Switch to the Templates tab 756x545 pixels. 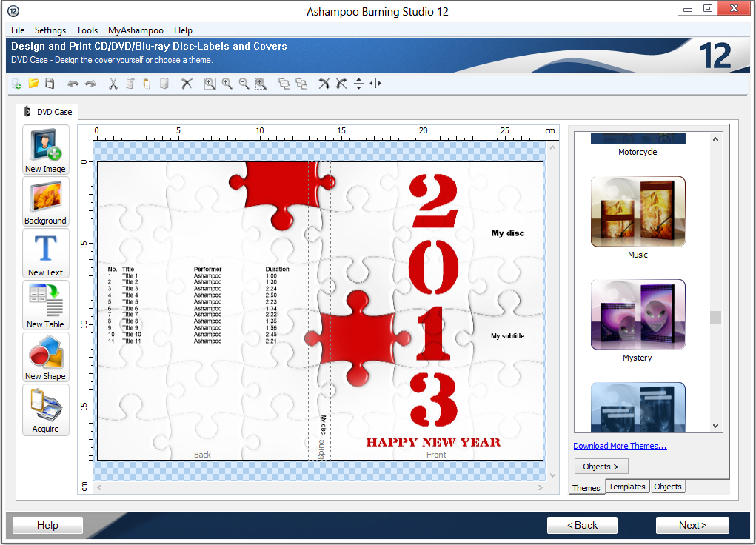click(626, 487)
